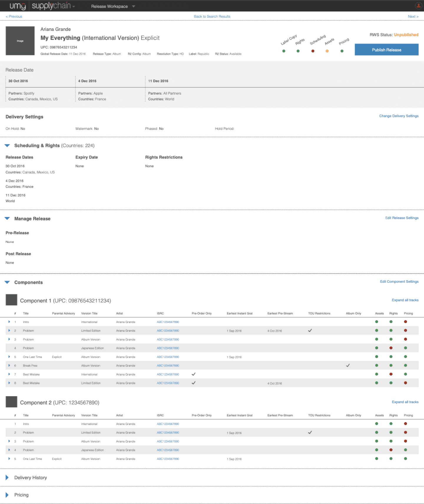The image size is (424, 504).
Task: Click the Label Copy status dot
Action: click(x=284, y=51)
